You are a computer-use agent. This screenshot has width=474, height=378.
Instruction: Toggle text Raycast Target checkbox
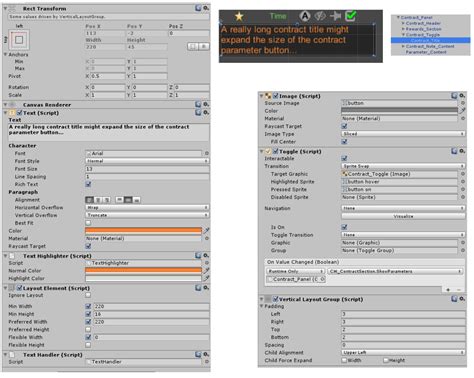pyautogui.click(x=88, y=246)
